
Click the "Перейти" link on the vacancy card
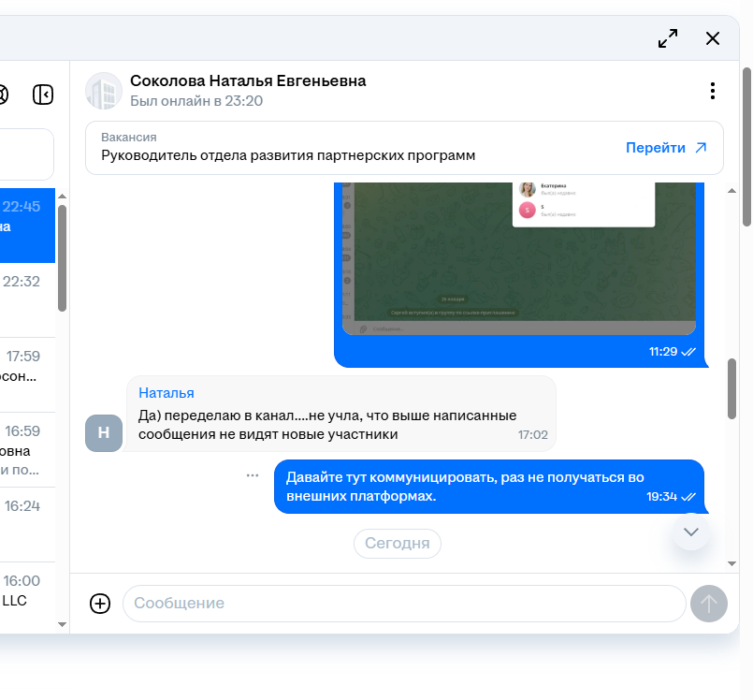(666, 148)
